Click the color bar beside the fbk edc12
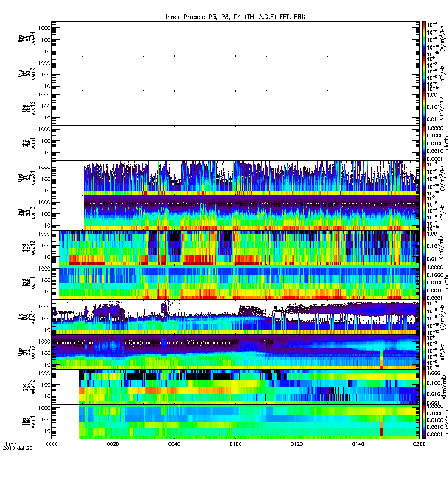 [424, 387]
